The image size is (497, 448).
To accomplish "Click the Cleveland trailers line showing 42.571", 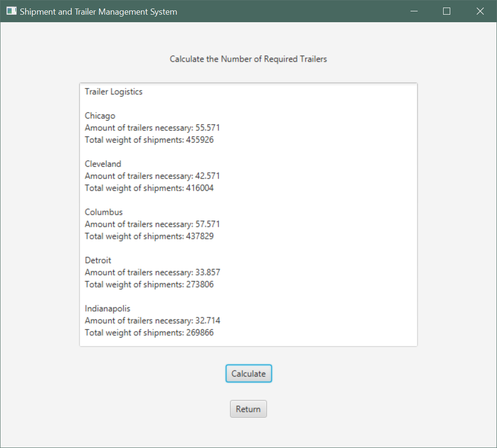I will coord(152,176).
